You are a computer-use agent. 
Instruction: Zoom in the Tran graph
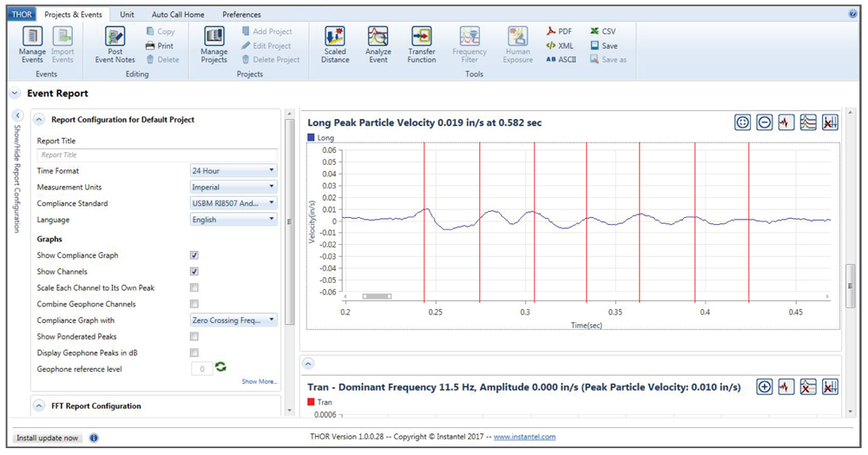[765, 387]
